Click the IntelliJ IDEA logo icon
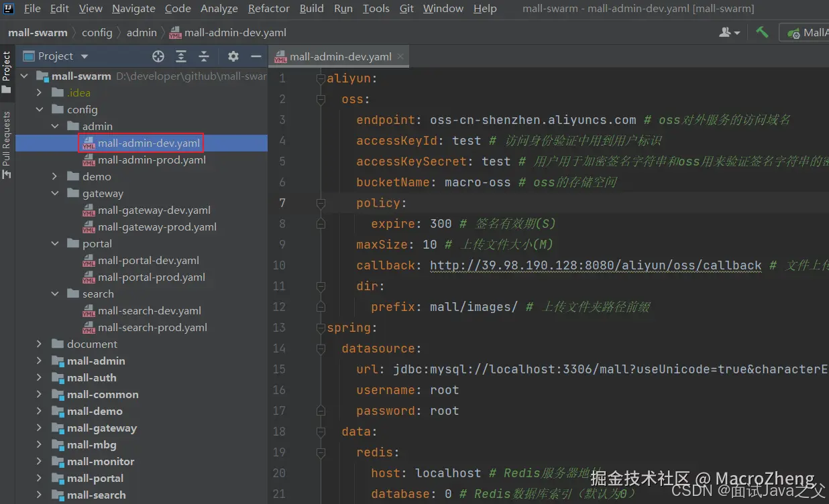829x504 pixels. coord(9,9)
